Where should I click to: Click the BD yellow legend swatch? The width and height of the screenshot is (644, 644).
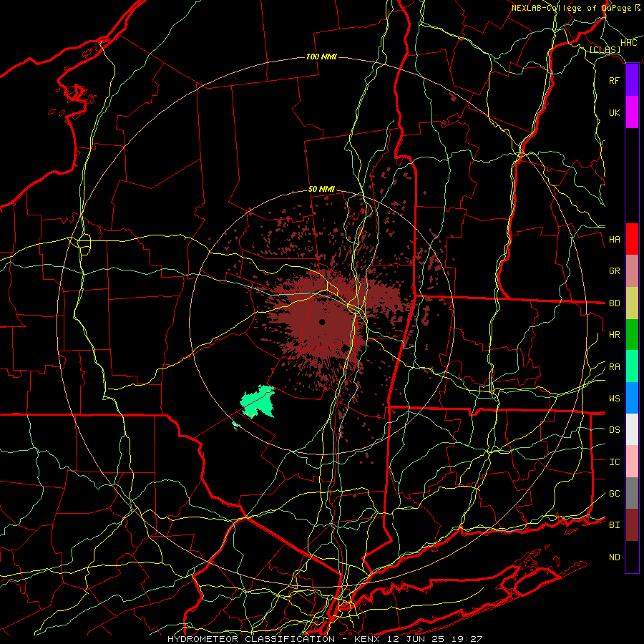point(632,303)
